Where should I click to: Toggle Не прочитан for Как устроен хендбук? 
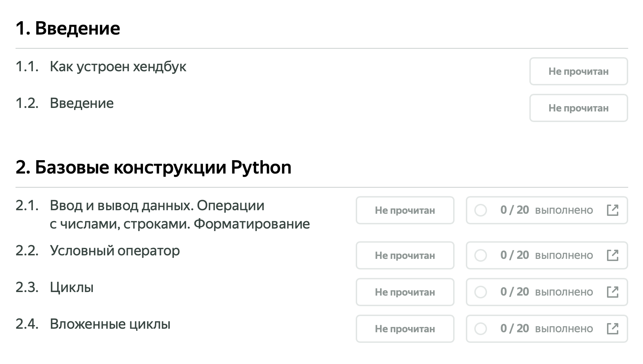tap(578, 71)
